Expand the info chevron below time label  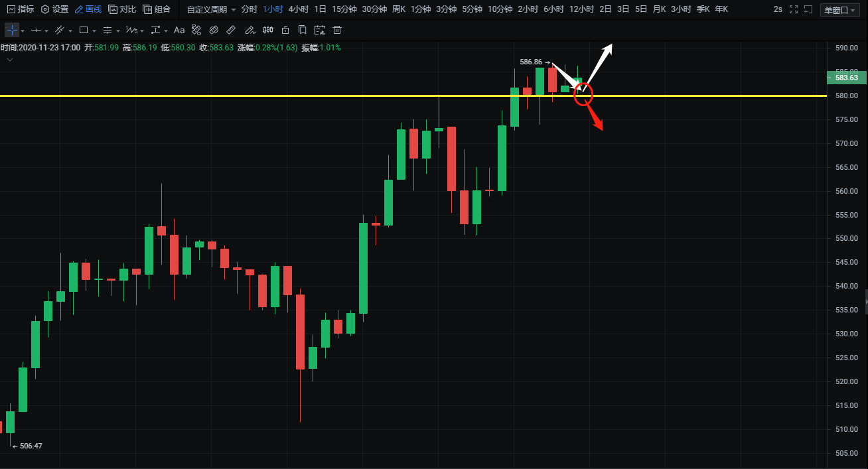tap(10, 60)
